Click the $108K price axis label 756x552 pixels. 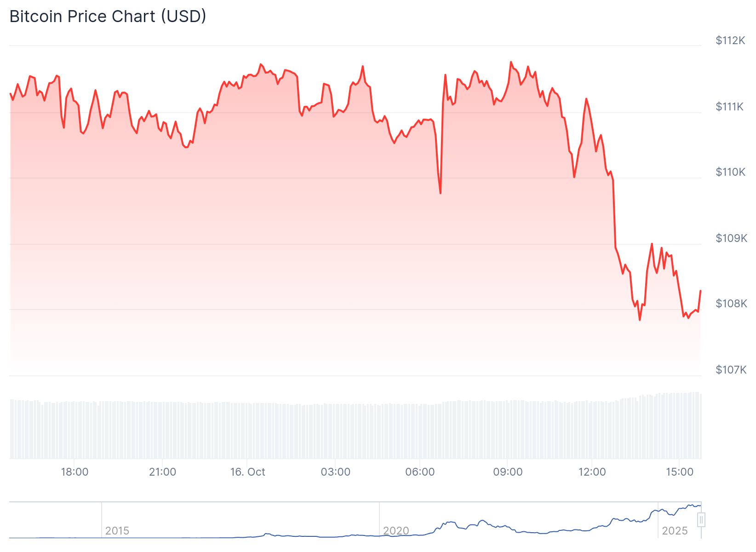731,304
